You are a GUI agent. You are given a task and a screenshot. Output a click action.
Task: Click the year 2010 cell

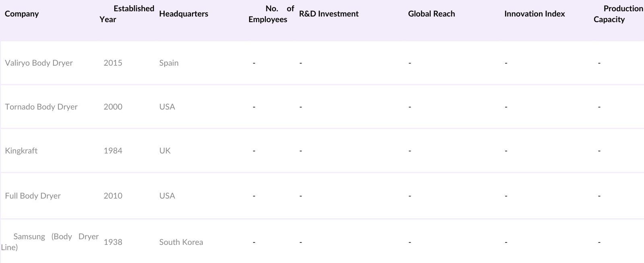[x=113, y=196]
